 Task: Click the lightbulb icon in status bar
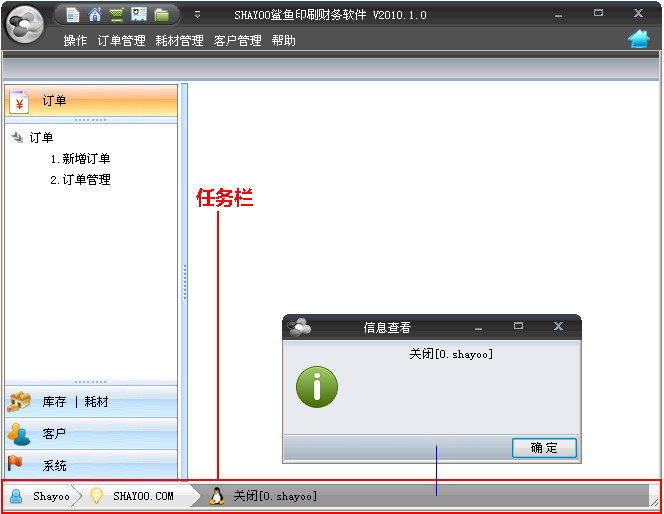(96, 495)
